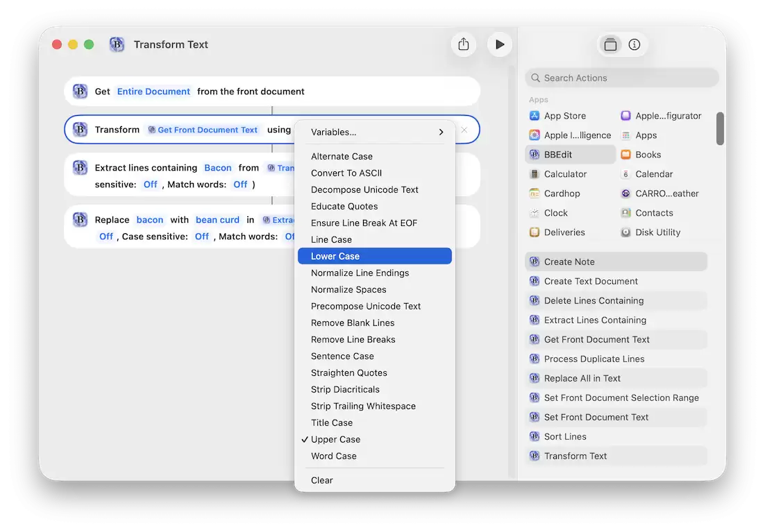This screenshot has height=532, width=765.
Task: Choose Clear in the menu
Action: tap(375, 480)
